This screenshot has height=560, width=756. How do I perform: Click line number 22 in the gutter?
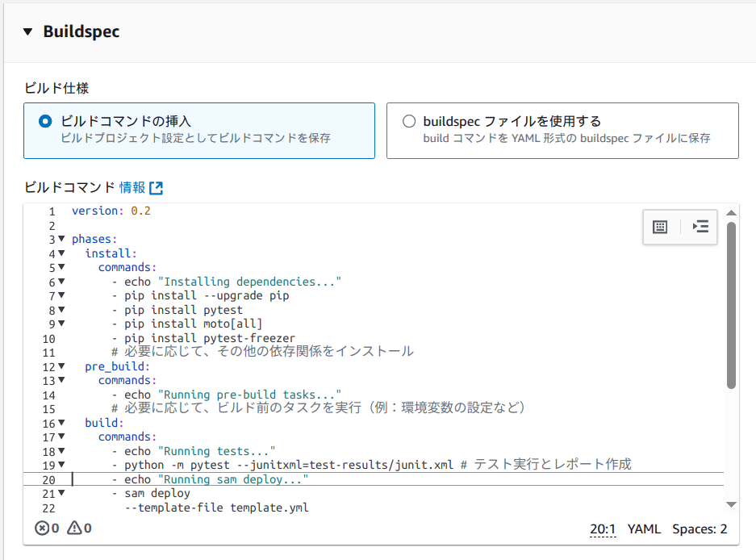coord(48,508)
